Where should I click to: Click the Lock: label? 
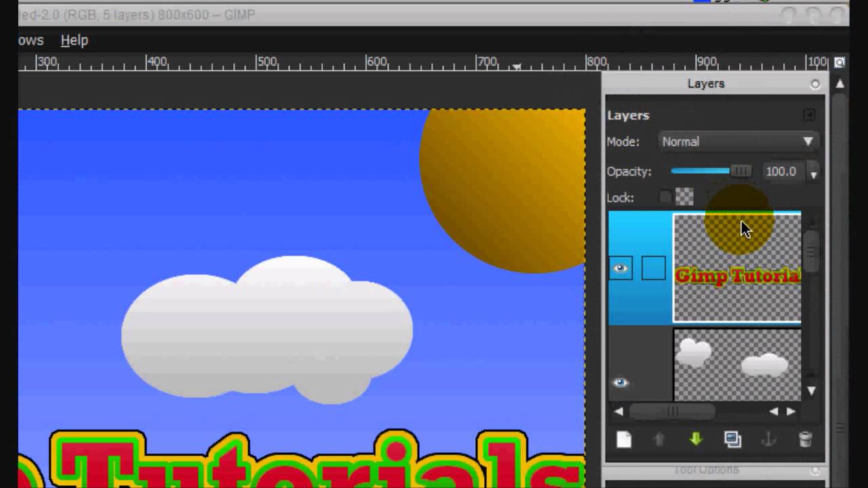click(x=620, y=197)
